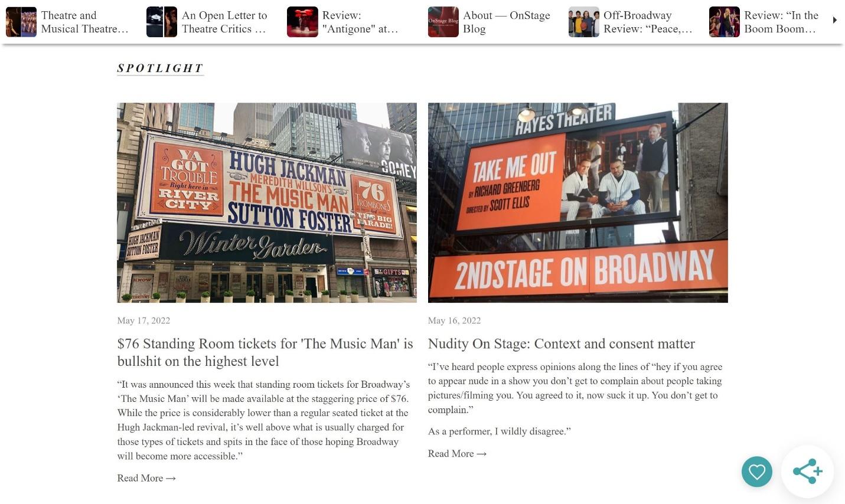Viewport: 845px width, 504px height.
Task: Click the 'In the Boom Boom' review thumbnail
Action: click(x=724, y=22)
